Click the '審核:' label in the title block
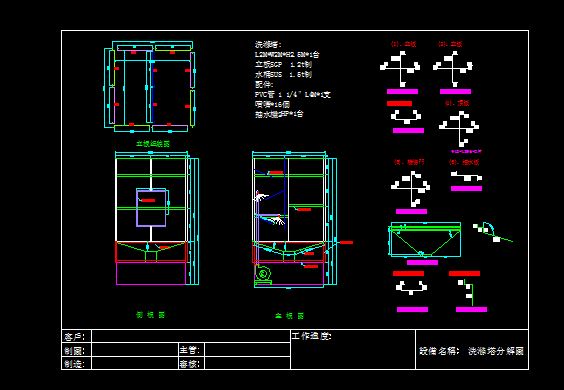 click(x=190, y=364)
